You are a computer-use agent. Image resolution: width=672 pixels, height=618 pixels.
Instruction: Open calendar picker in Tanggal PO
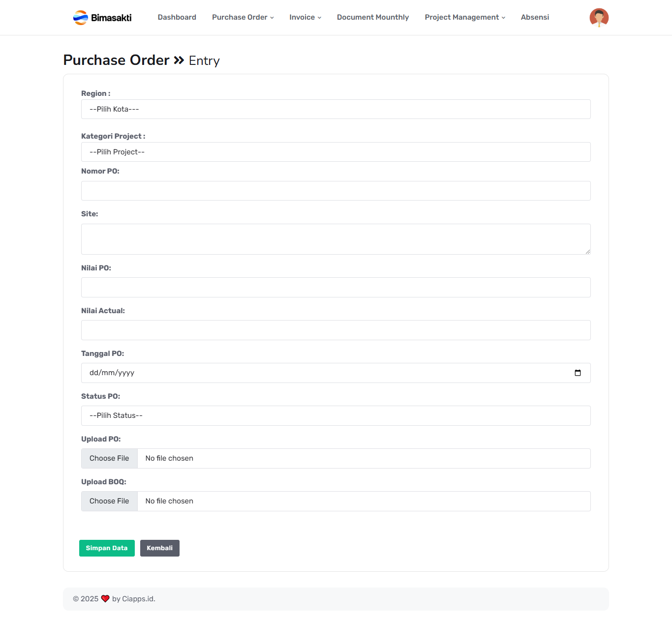click(x=578, y=373)
